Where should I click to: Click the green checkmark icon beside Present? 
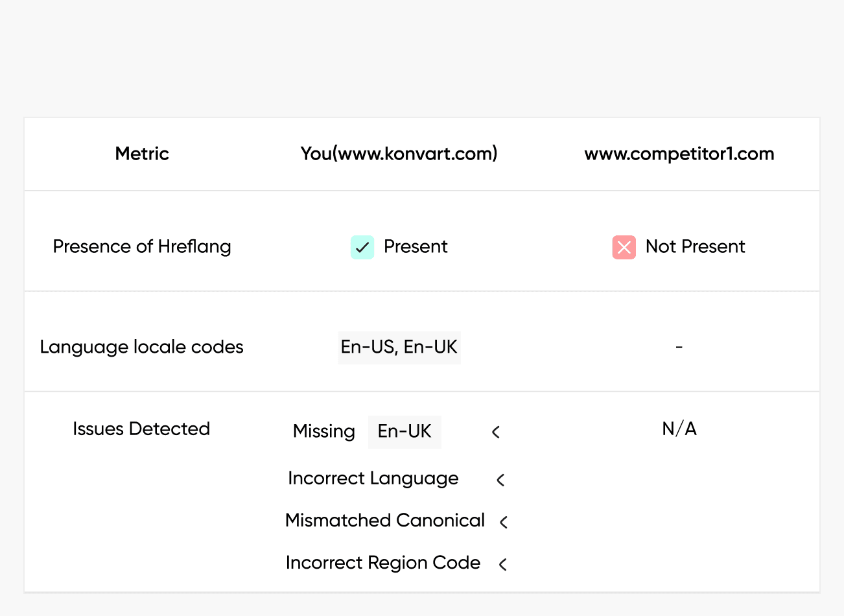click(362, 247)
